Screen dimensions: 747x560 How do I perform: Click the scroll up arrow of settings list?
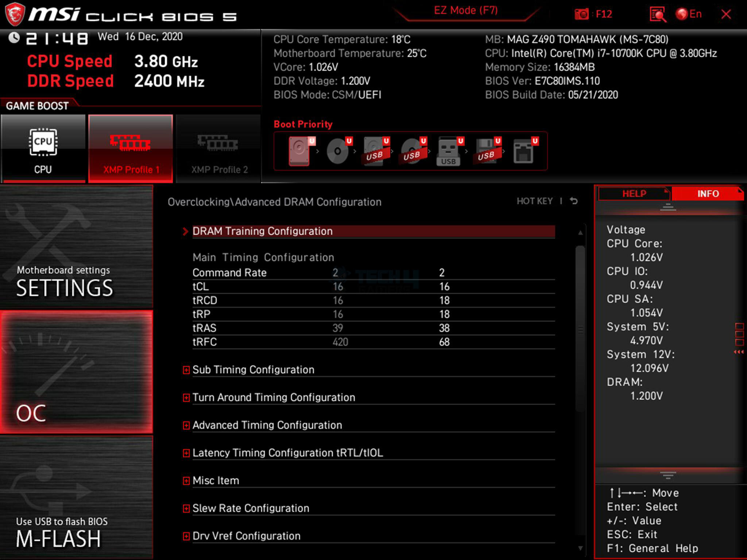click(x=580, y=232)
